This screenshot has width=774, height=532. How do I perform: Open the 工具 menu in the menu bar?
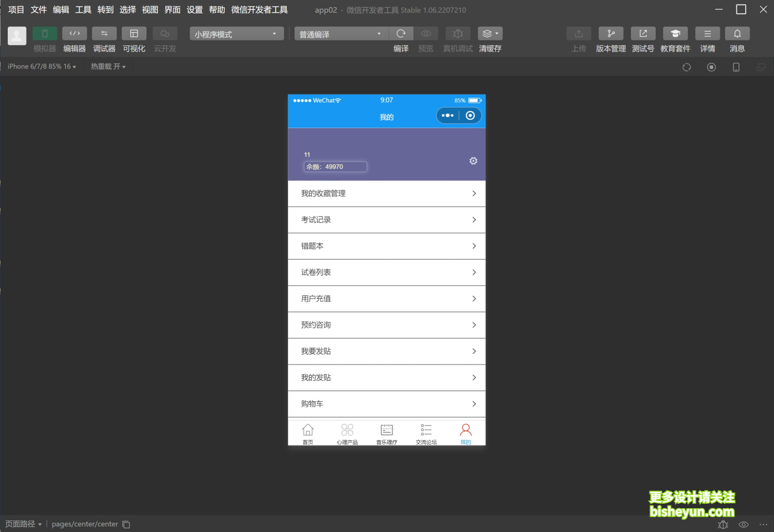click(82, 9)
